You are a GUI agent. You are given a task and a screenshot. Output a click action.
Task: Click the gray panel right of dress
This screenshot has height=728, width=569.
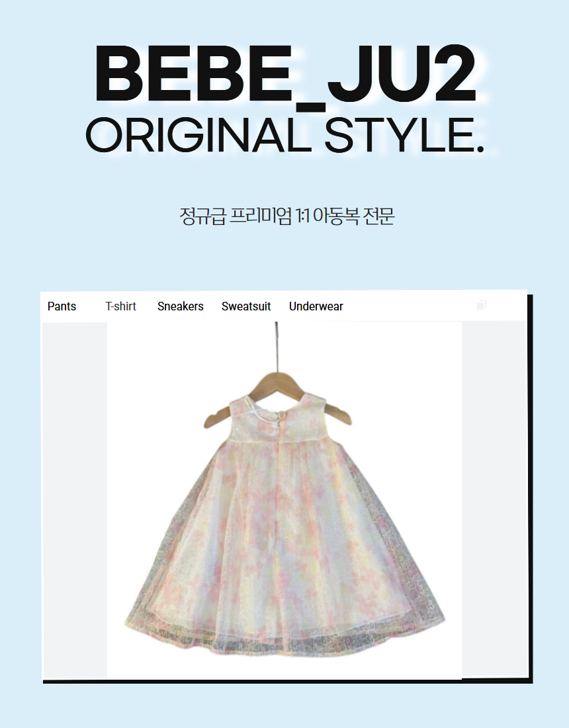[x=494, y=499]
